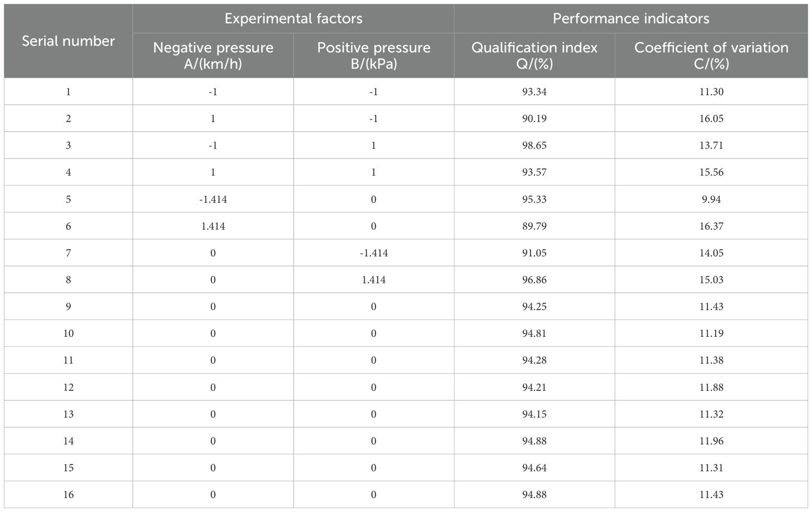Click the negative pressure value -1.414
Screen dimensions: 812x512
(213, 199)
